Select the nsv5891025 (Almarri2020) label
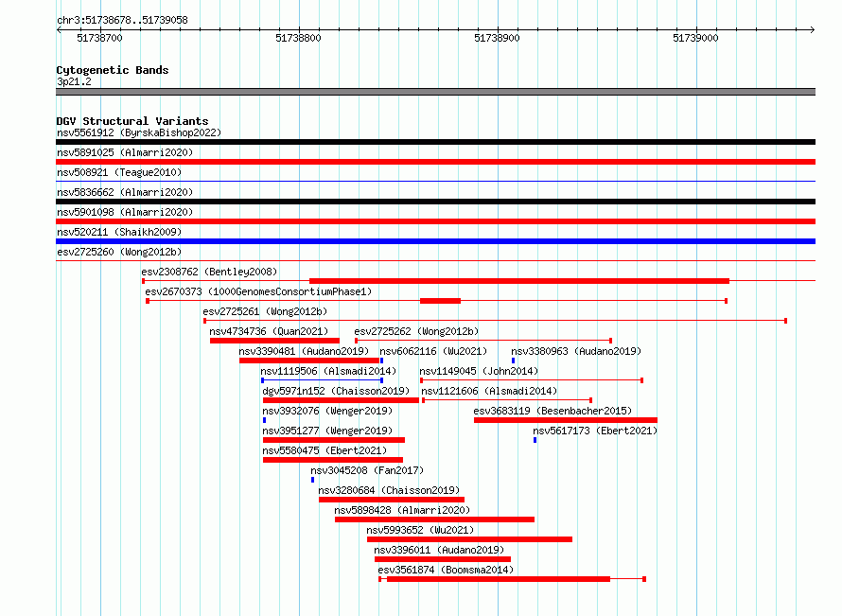The height and width of the screenshot is (616, 842). pyautogui.click(x=125, y=152)
